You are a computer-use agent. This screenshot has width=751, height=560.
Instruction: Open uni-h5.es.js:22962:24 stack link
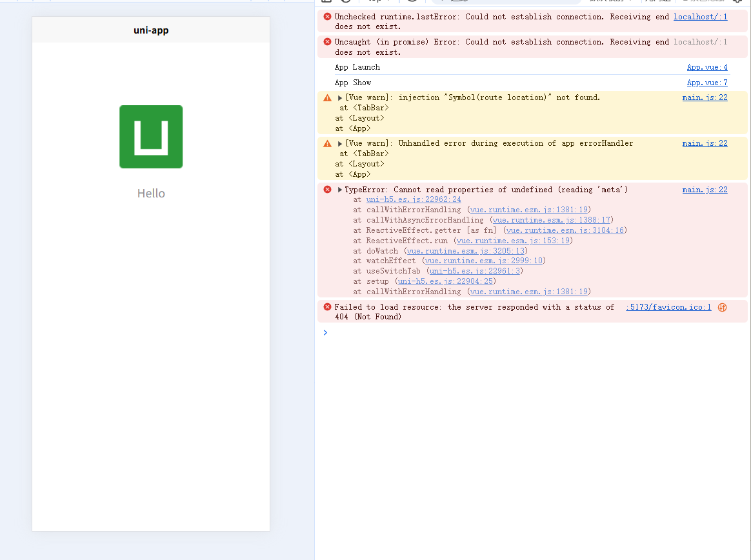pos(414,200)
